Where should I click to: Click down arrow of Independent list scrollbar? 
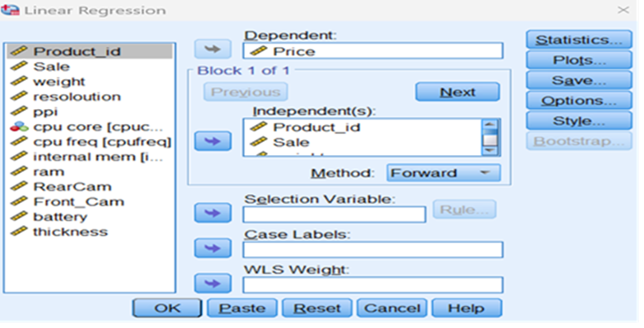(x=489, y=151)
